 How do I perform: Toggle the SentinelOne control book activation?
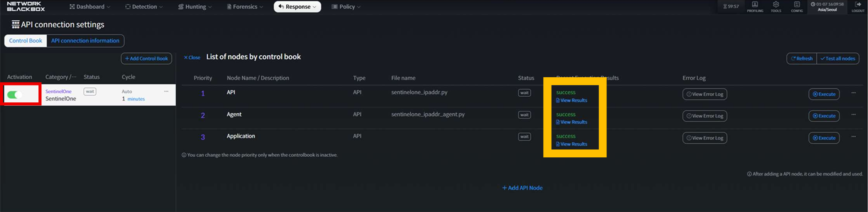pyautogui.click(x=15, y=95)
